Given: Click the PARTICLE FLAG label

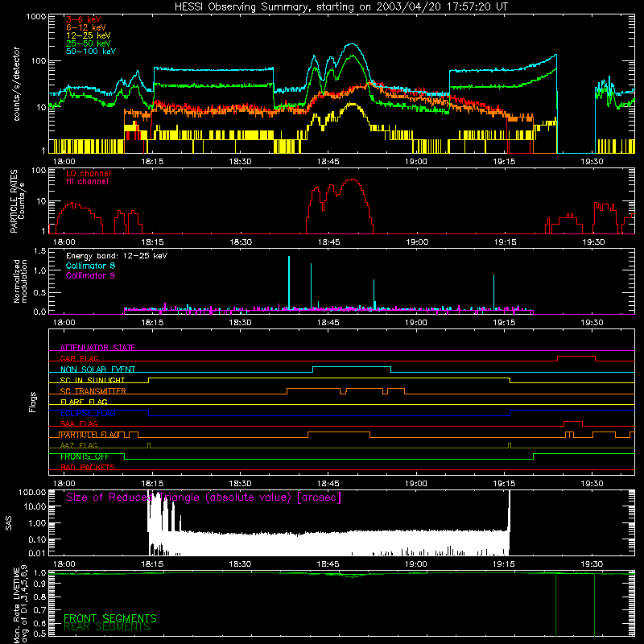Looking at the screenshot, I should pos(89,435).
